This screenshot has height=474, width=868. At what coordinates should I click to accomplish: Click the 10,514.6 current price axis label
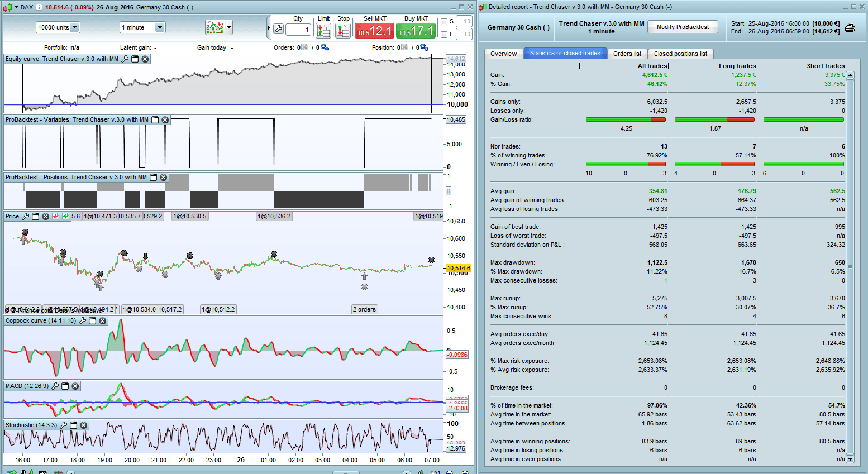coord(459,269)
